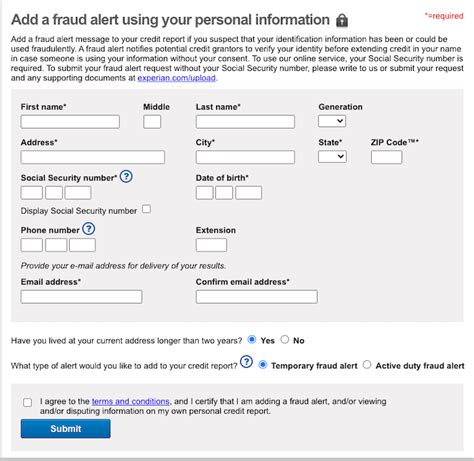474x461 pixels.
Task: Open Social Security number help icon
Action: tap(126, 176)
